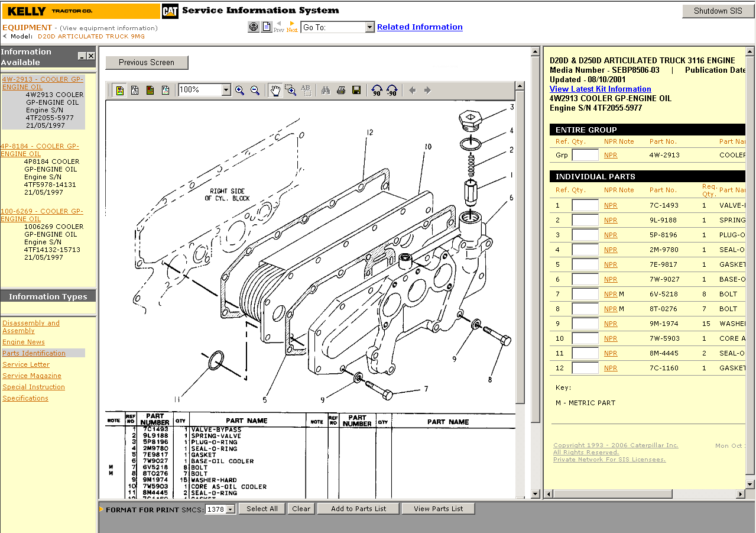Open the SMCS 1378 dropdown

[x=231, y=509]
